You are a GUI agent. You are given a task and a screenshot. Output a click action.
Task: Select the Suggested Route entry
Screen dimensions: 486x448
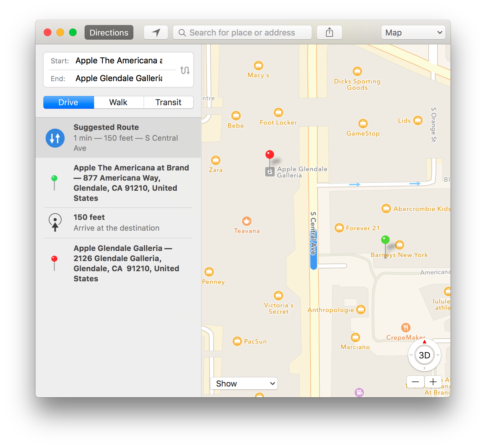(118, 138)
